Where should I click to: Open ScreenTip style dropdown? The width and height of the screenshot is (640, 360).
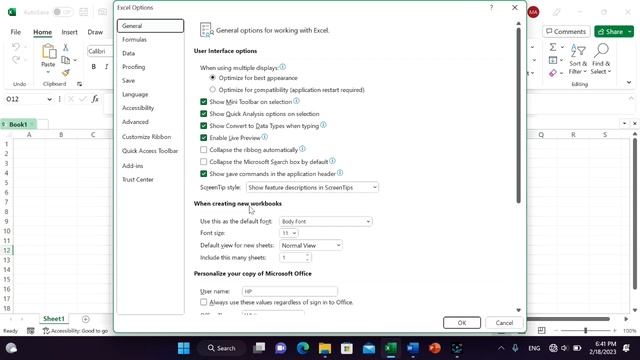click(312, 187)
